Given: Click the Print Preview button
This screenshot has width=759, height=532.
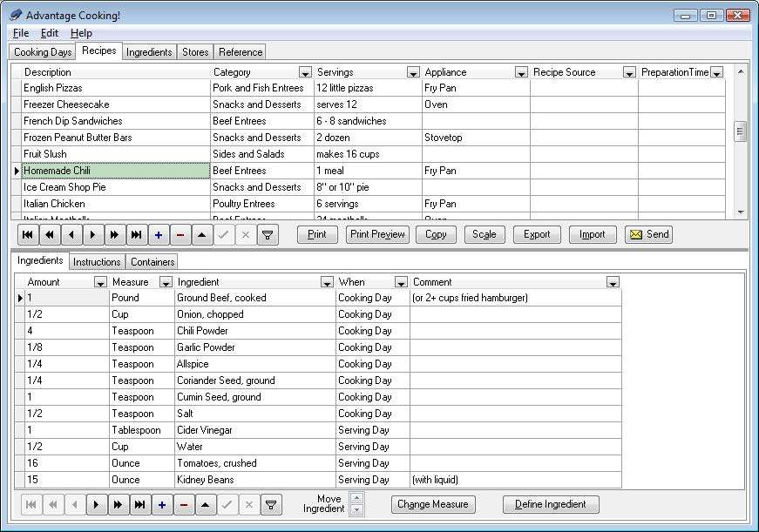Looking at the screenshot, I should click(377, 234).
